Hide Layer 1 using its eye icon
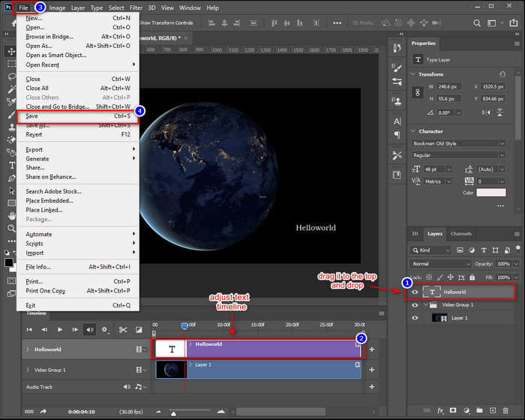 tap(415, 318)
